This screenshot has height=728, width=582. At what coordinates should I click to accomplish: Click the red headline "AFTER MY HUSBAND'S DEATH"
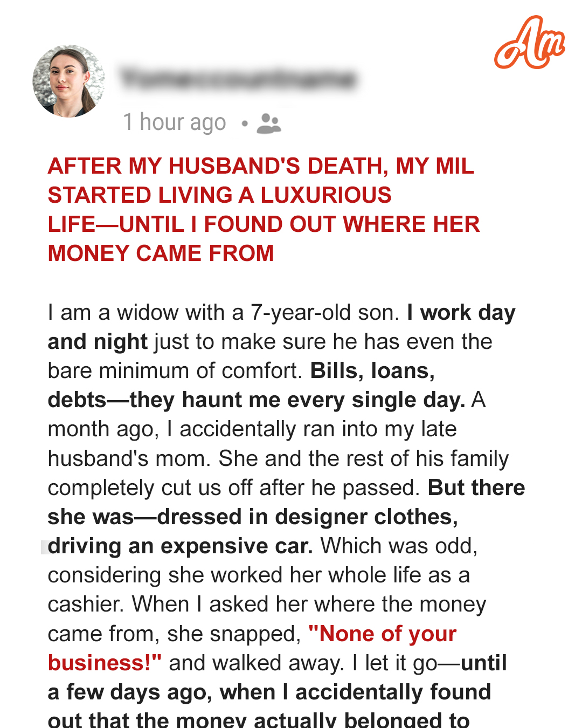(260, 166)
